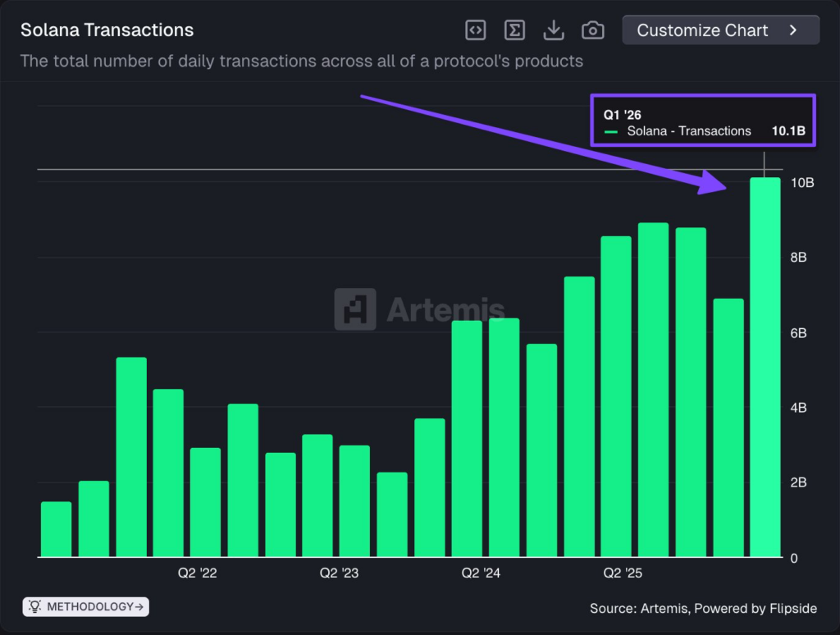The height and width of the screenshot is (635, 840).
Task: Toggle the 10.1B value highlight
Action: pyautogui.click(x=789, y=131)
